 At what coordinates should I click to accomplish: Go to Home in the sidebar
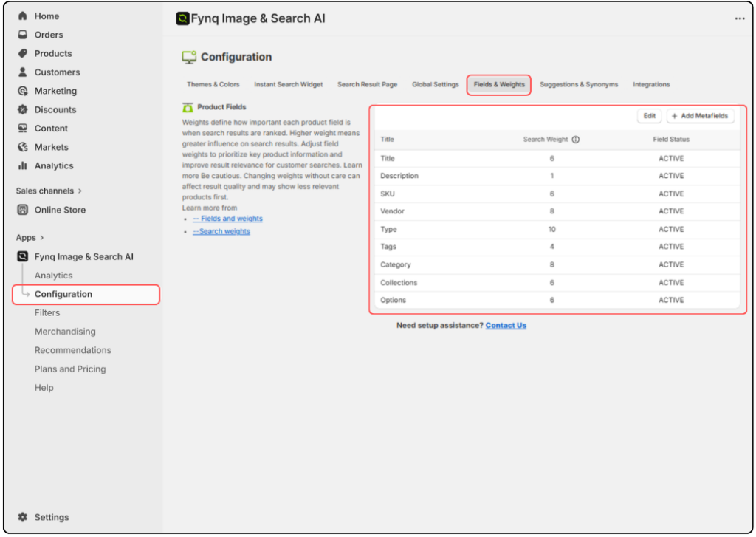pos(47,16)
